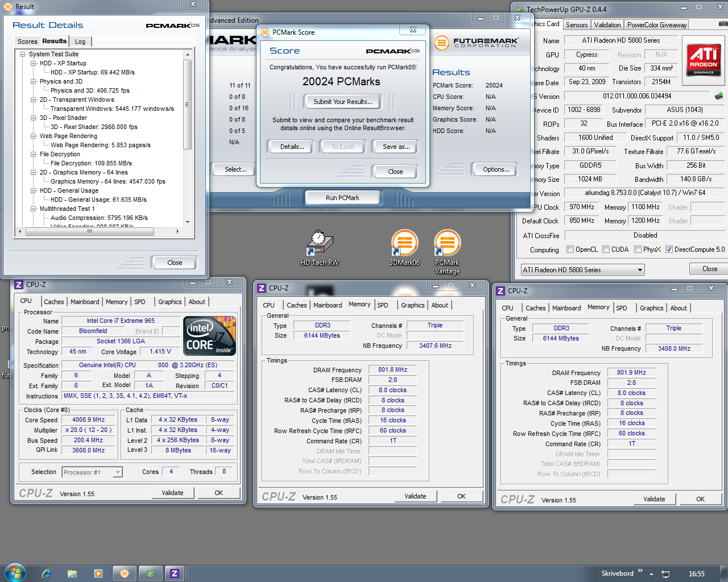Collapse the 2D - Transparent Windows node
The width and height of the screenshot is (728, 582).
[x=34, y=100]
